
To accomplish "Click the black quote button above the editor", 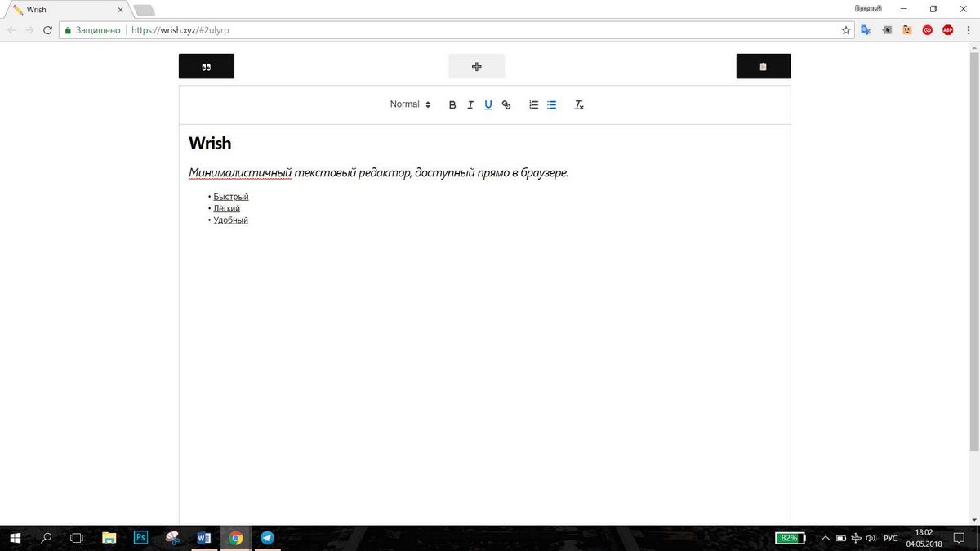I will [207, 66].
